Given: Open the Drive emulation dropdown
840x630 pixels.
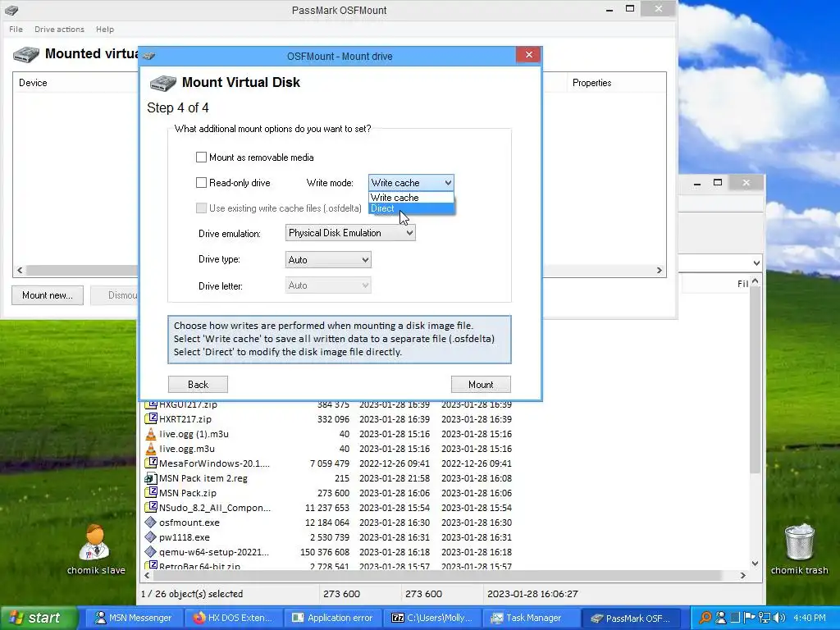Looking at the screenshot, I should [x=350, y=232].
